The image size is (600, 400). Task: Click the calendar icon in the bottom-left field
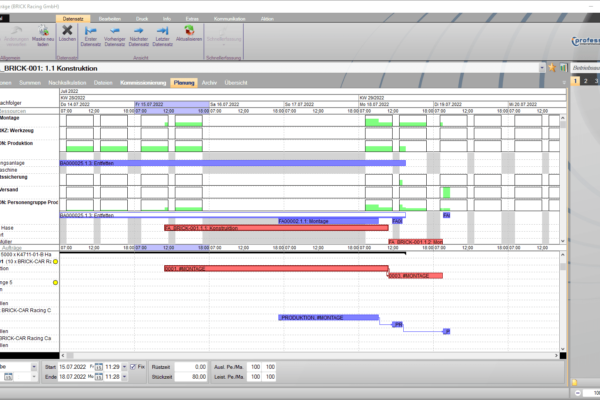8,377
